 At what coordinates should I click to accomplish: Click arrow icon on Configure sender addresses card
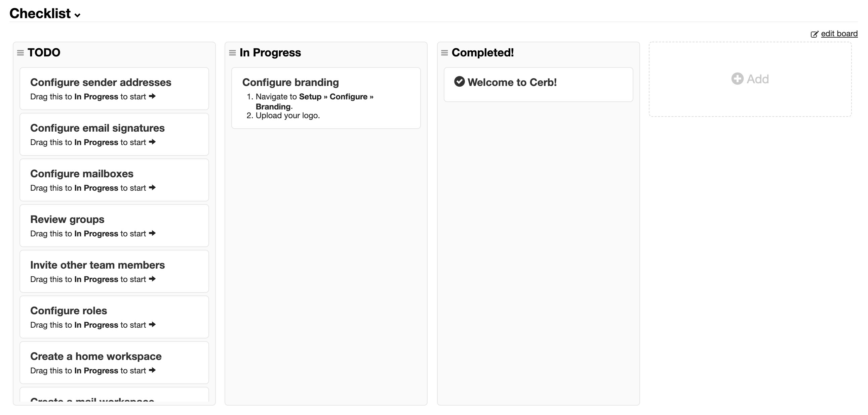click(x=152, y=96)
